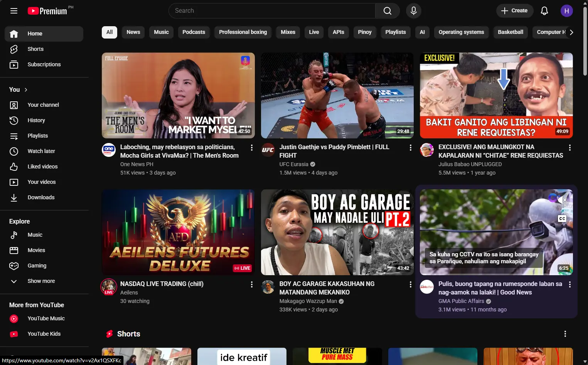Screen dimensions: 588x365
Task: Open YouTube Music link
Action: 44,319
